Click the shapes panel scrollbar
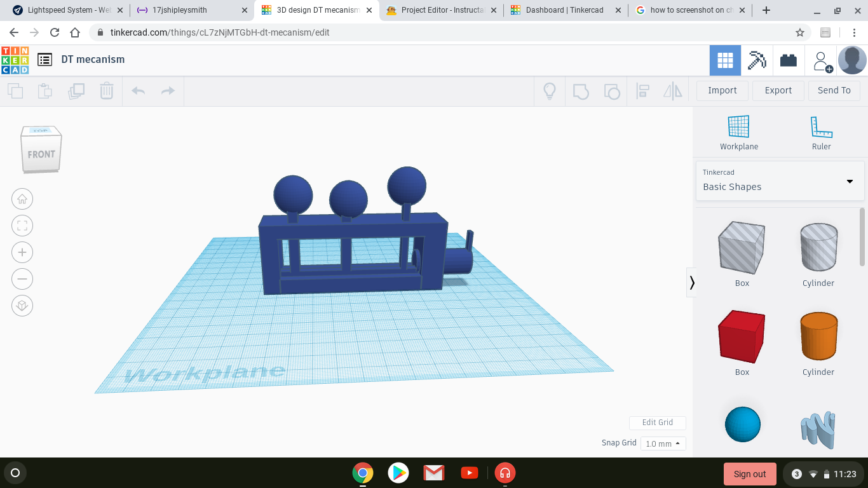Viewport: 868px width, 488px height. point(862,237)
